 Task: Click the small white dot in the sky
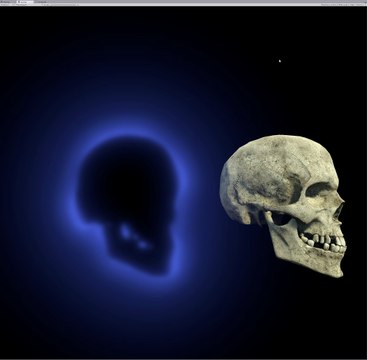coord(280,61)
